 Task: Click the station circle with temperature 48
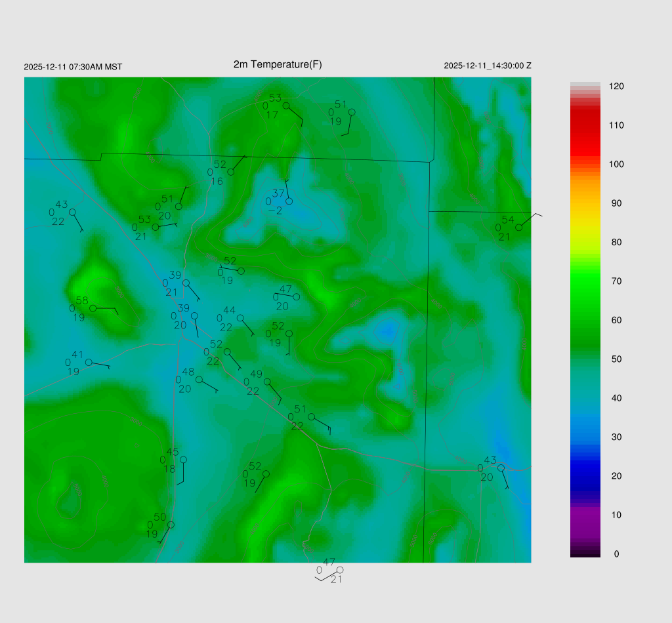point(199,379)
